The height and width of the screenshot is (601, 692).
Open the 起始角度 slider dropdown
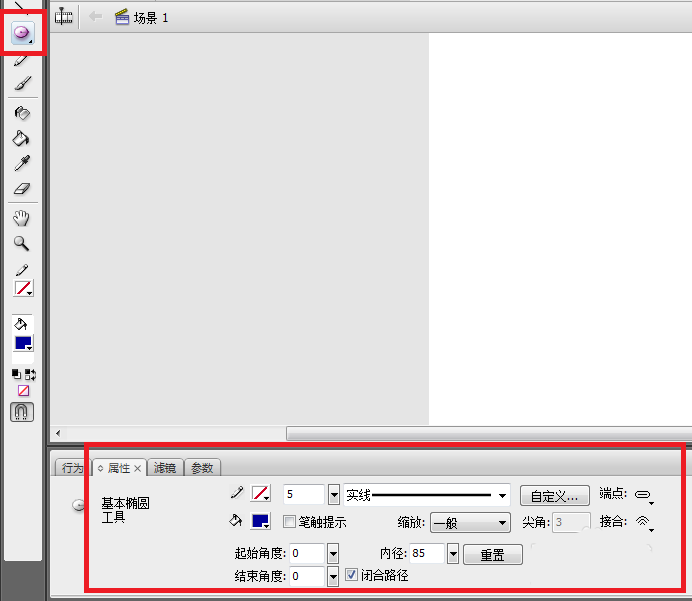pyautogui.click(x=333, y=553)
